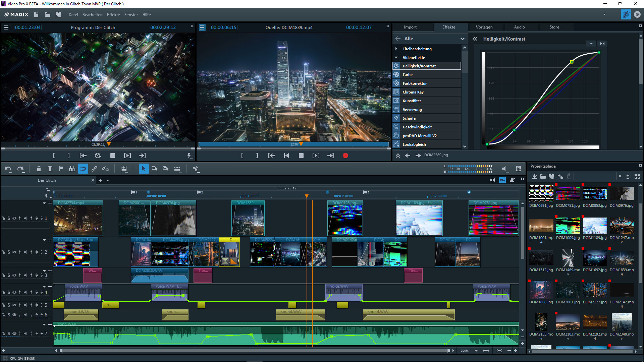This screenshot has width=644, height=362.
Task: Select DCIM1839.mp4 thumbnail in Projektablage
Action: tap(622, 258)
